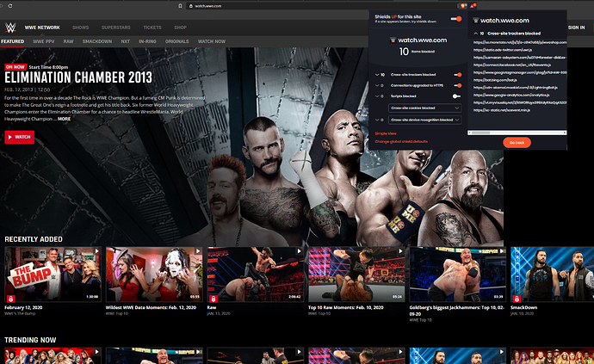Click the scrollbar's right arrow in tracker list
This screenshot has height=364, width=594.
pyautogui.click(x=565, y=133)
